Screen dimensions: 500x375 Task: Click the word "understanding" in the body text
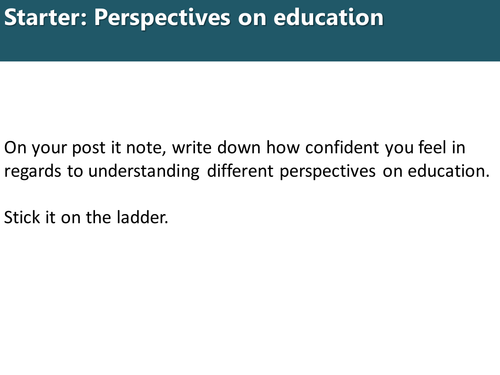[144, 172]
